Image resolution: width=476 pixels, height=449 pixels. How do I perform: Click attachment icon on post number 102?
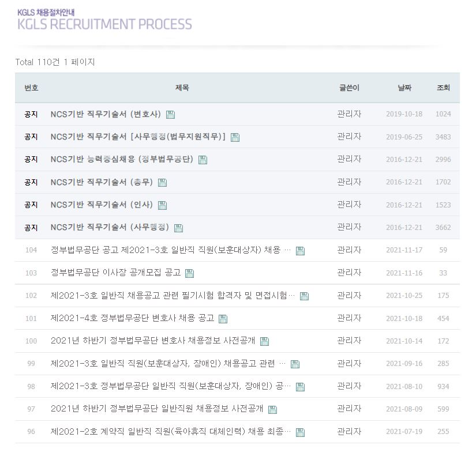coord(304,296)
